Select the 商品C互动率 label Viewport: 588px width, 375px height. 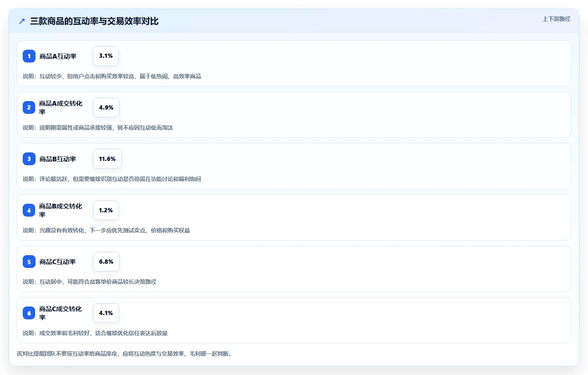(x=58, y=262)
